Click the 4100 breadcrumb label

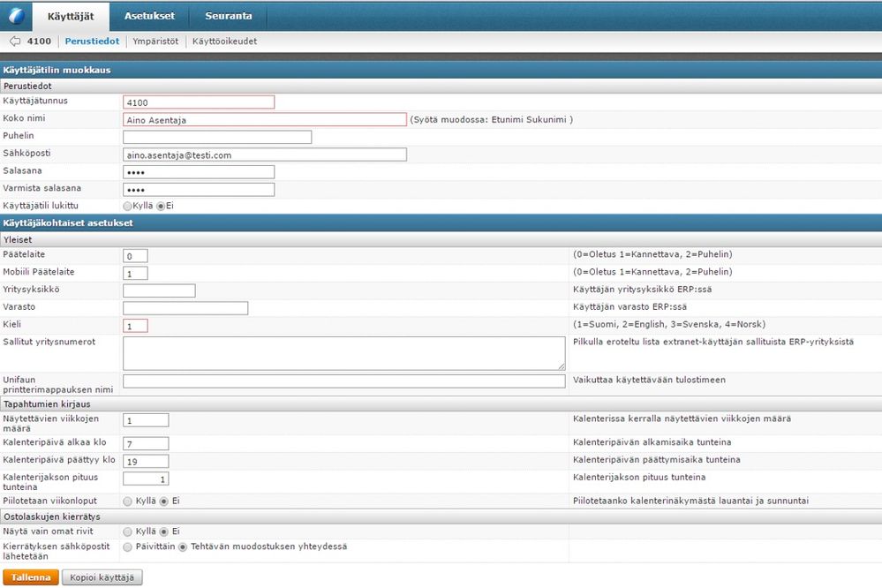click(40, 41)
